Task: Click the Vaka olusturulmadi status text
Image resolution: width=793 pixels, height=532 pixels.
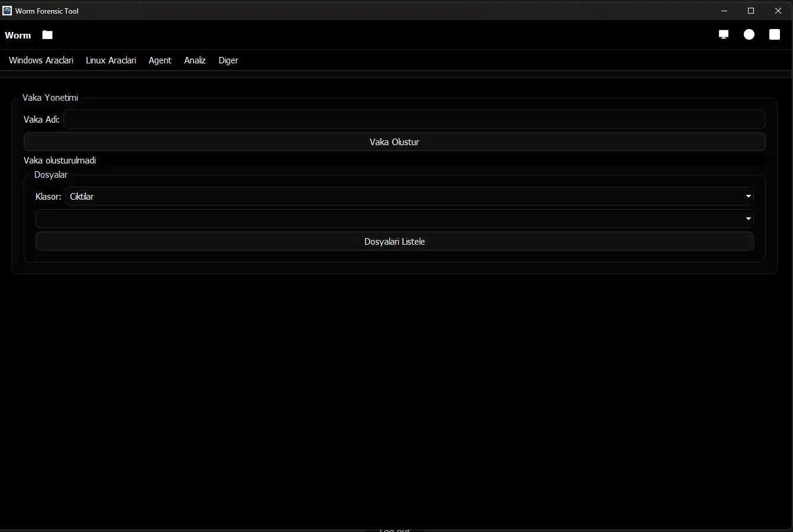Action: coord(60,161)
